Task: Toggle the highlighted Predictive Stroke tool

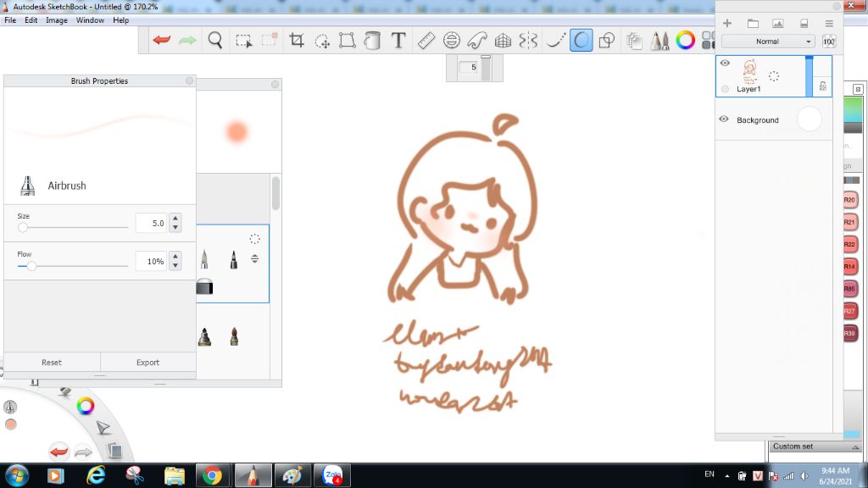Action: [581, 40]
